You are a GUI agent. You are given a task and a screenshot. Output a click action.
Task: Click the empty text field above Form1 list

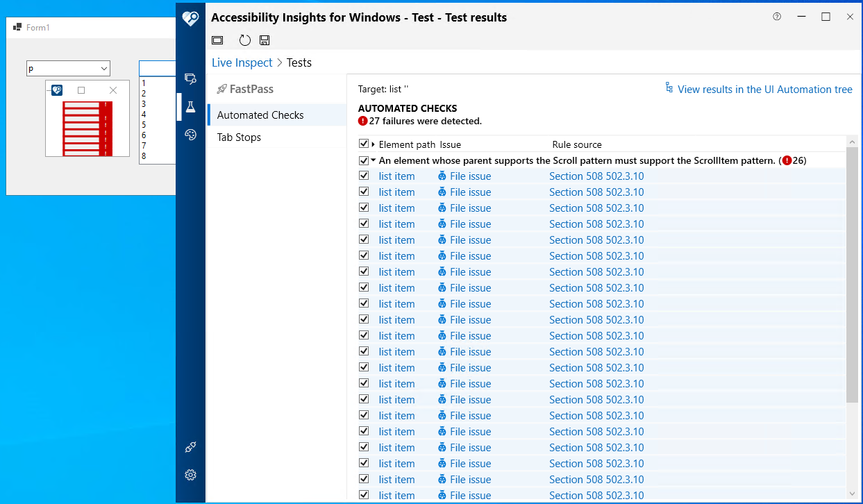(158, 68)
